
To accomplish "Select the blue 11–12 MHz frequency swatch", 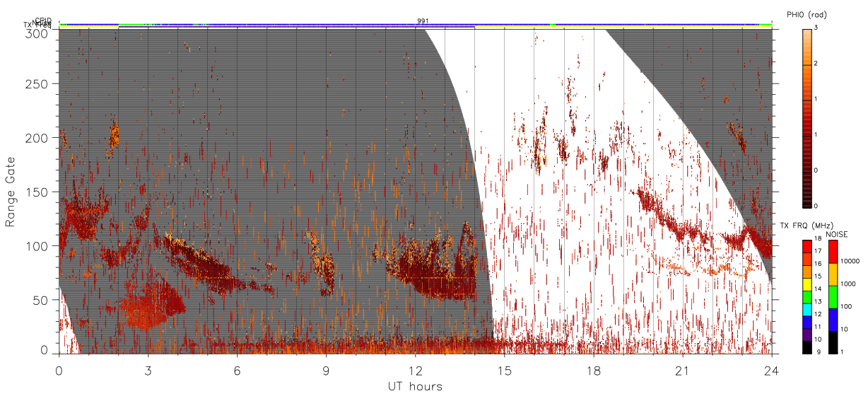I will [808, 322].
